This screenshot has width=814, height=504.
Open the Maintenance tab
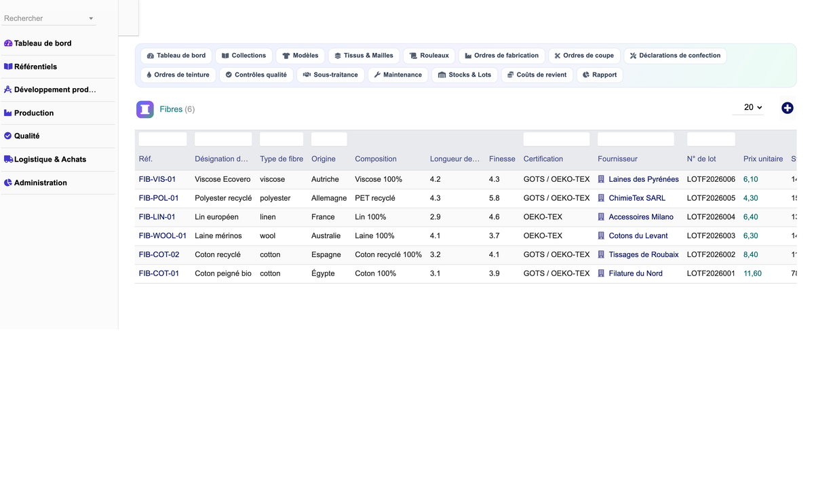coord(398,75)
